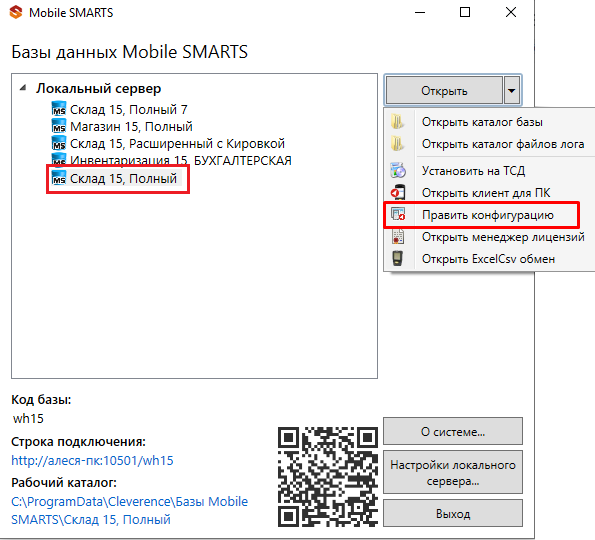This screenshot has height=540, width=595.
Task: Click the ExcelCsv обмен device icon
Action: click(397, 258)
